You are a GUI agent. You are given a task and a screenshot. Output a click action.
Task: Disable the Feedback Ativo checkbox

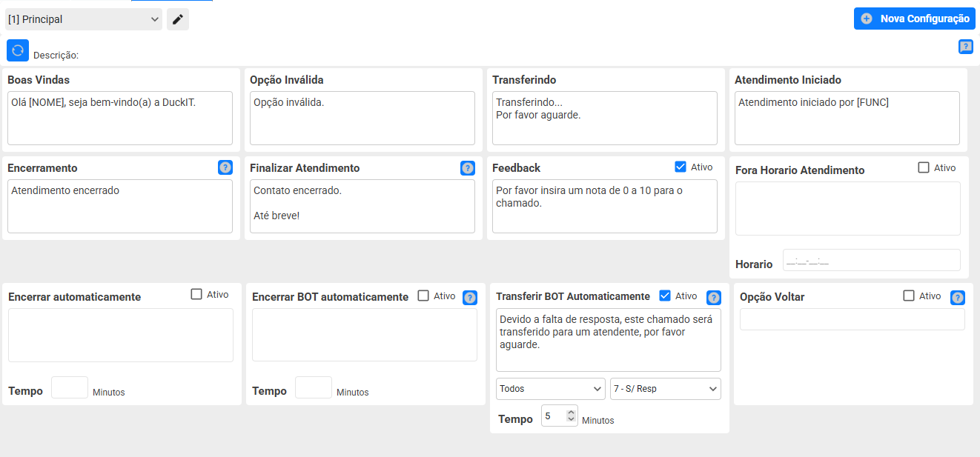[681, 167]
